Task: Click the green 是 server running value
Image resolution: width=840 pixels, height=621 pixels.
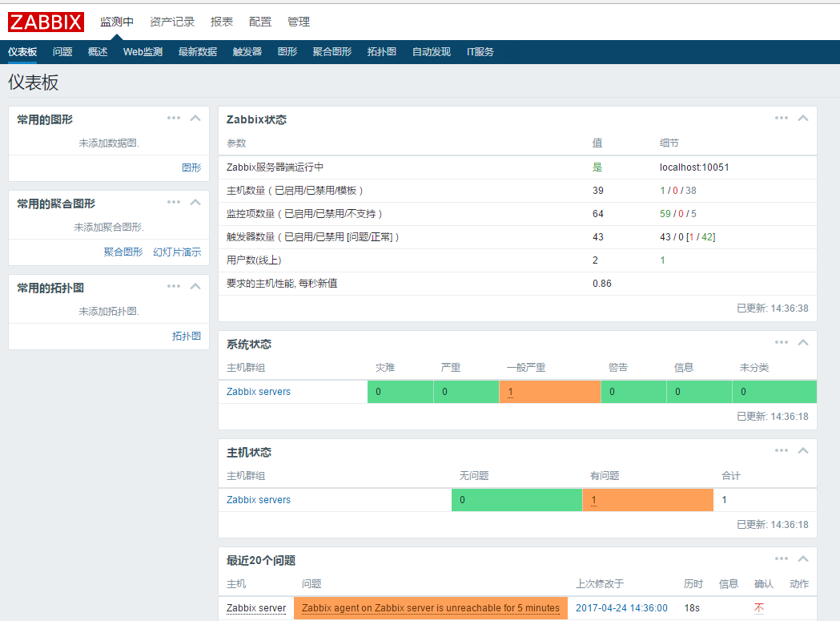Action: (x=597, y=167)
